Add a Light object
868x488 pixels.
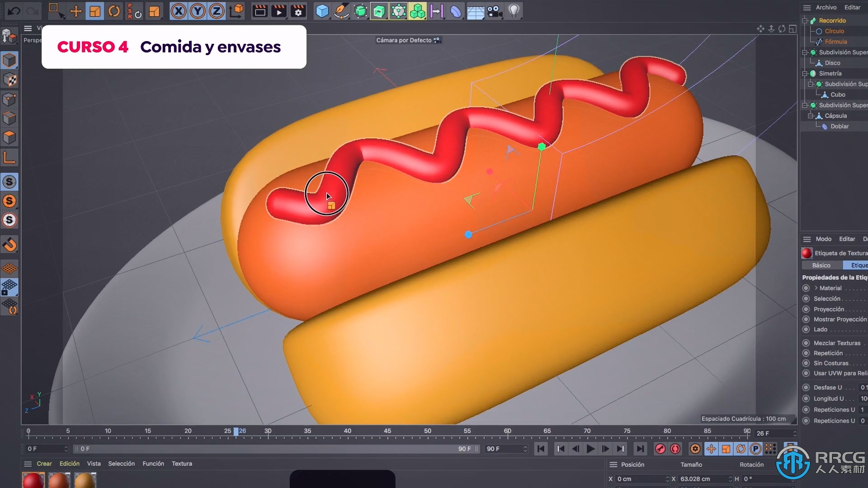click(514, 11)
